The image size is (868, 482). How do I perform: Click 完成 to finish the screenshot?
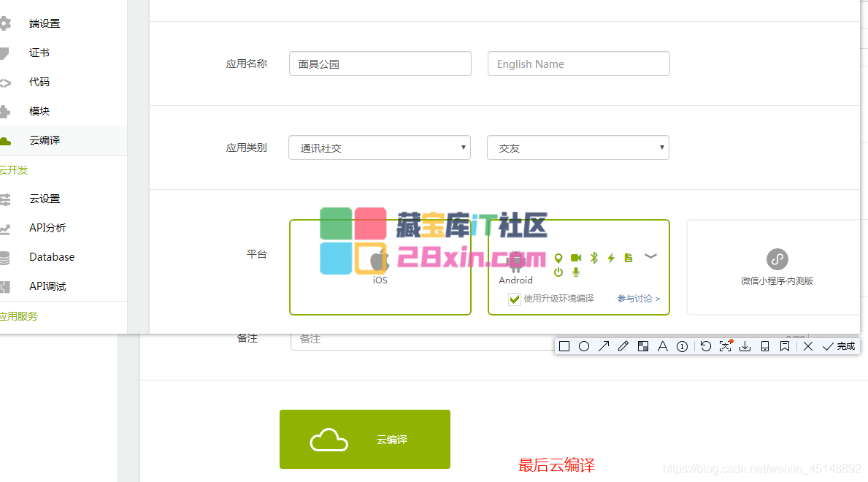pyautogui.click(x=839, y=346)
